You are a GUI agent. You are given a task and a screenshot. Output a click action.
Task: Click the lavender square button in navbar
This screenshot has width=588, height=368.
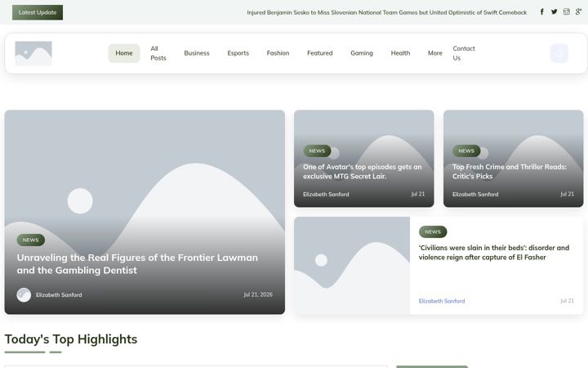tap(559, 53)
